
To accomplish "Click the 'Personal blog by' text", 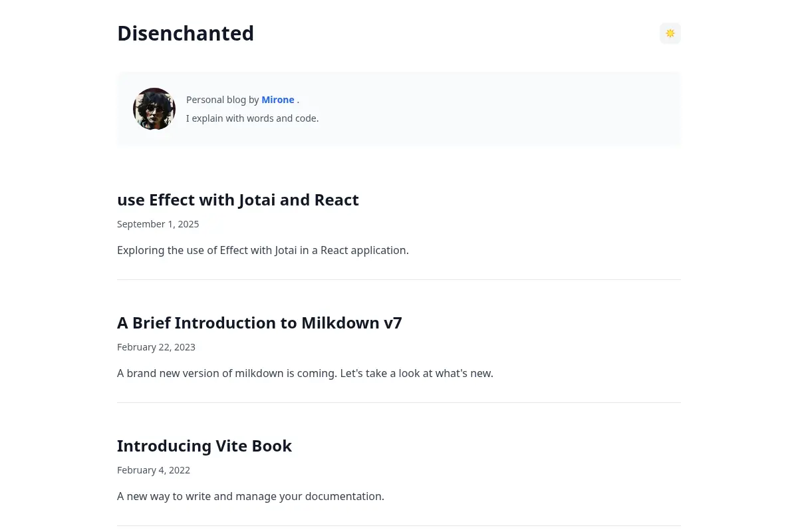I will (222, 100).
